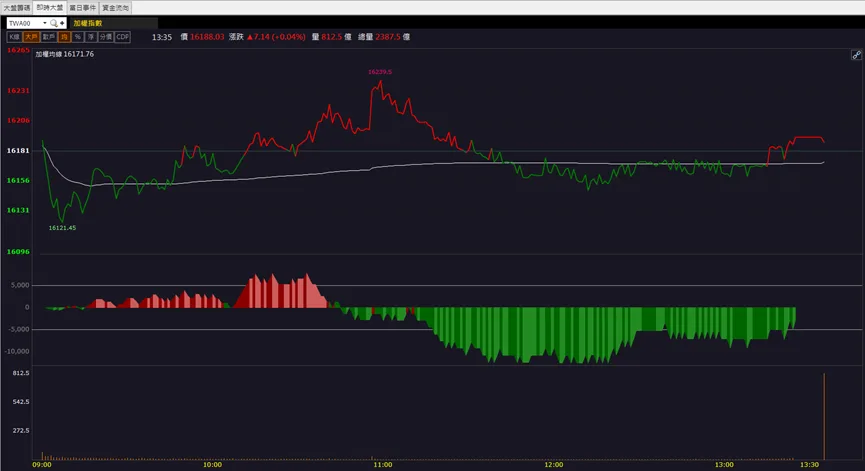Click the tall volume bar near 13:30
The height and width of the screenshot is (471, 865).
[x=824, y=416]
